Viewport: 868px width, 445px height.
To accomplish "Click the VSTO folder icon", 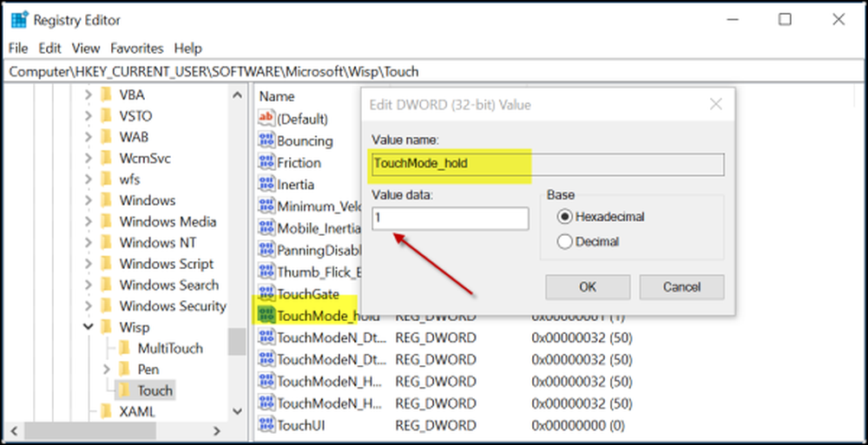I will tap(106, 115).
